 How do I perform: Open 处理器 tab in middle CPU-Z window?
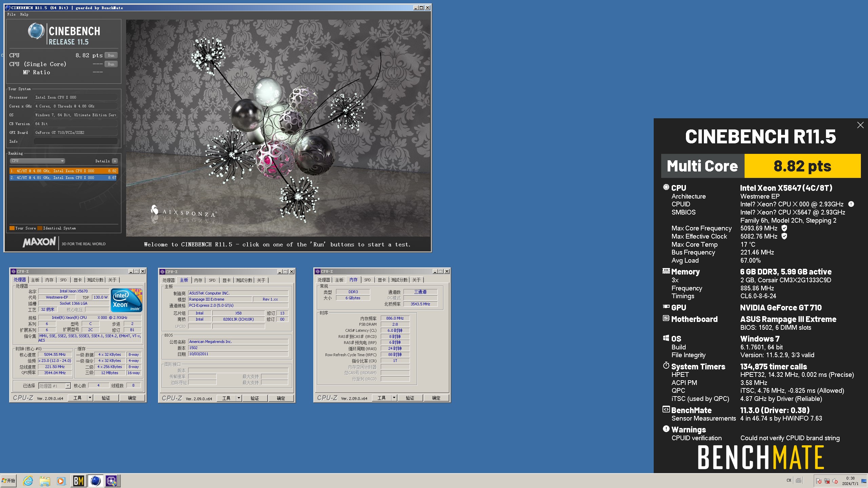click(x=169, y=280)
